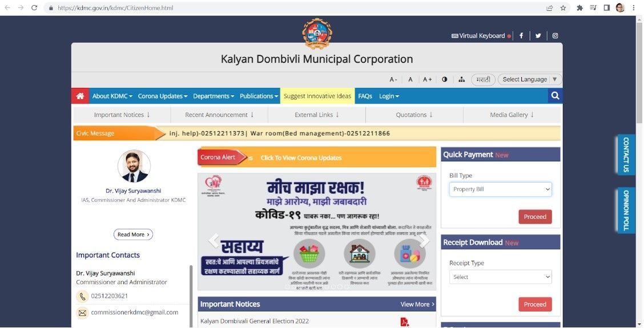Open the Contact Us side tab
644x328 pixels.
pos(626,155)
